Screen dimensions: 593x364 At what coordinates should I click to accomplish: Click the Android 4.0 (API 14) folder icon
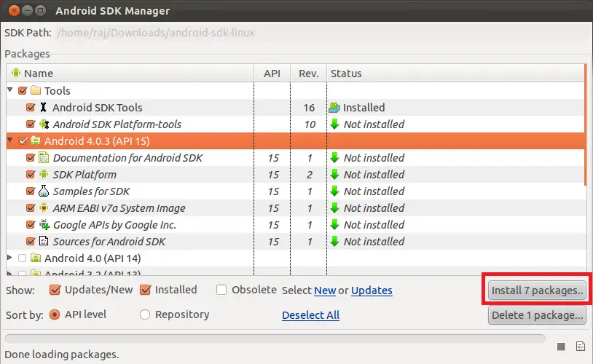[x=36, y=258]
